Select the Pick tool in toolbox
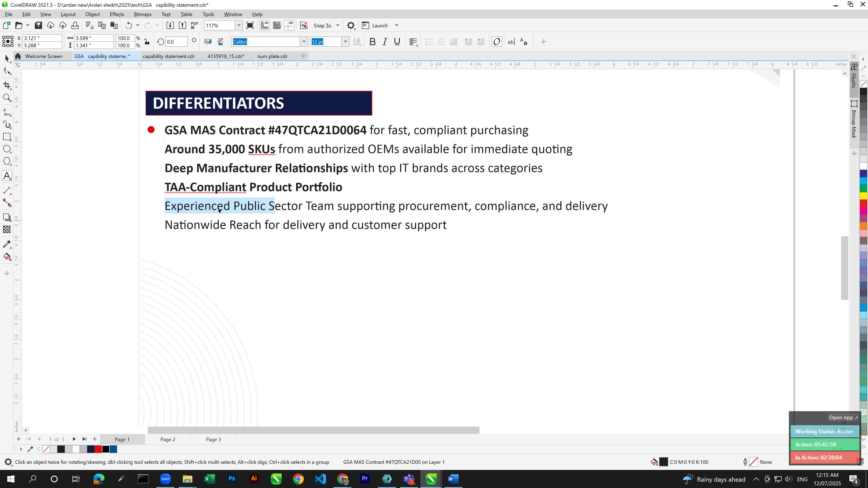The image size is (868, 488). [x=7, y=58]
